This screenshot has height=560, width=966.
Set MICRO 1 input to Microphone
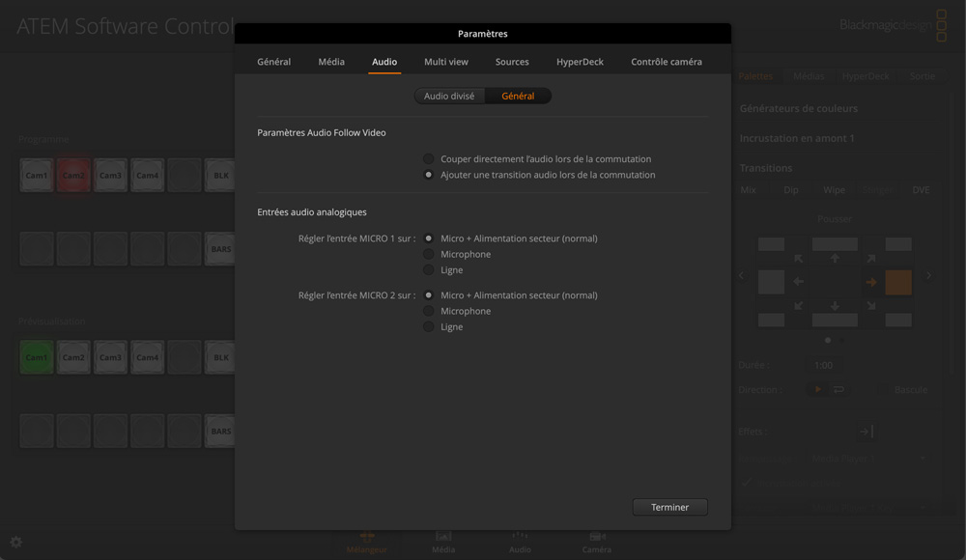[x=429, y=254]
